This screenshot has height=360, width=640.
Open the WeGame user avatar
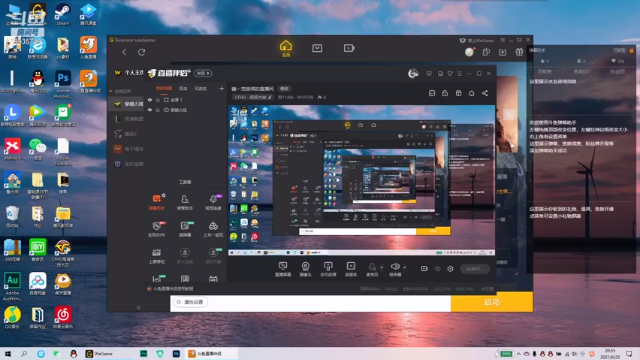(469, 52)
